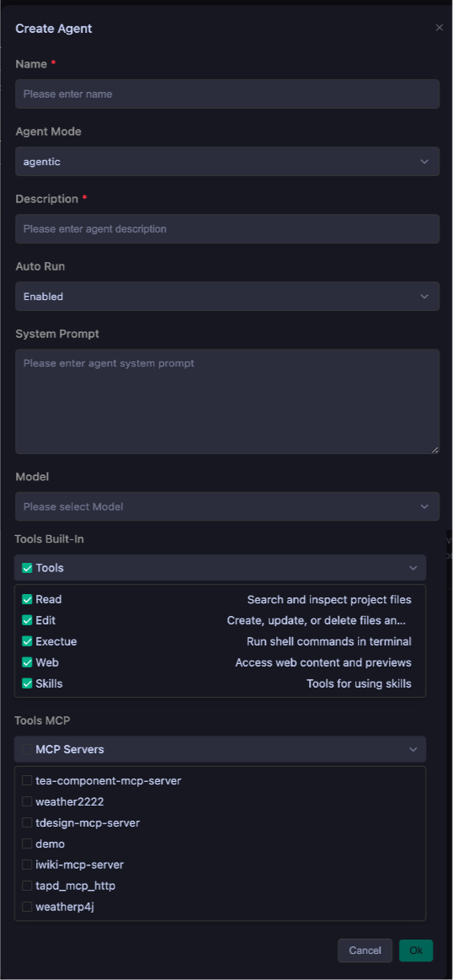Check the iwiki-mcp-server checkbox
The height and width of the screenshot is (980, 453).
(x=27, y=865)
